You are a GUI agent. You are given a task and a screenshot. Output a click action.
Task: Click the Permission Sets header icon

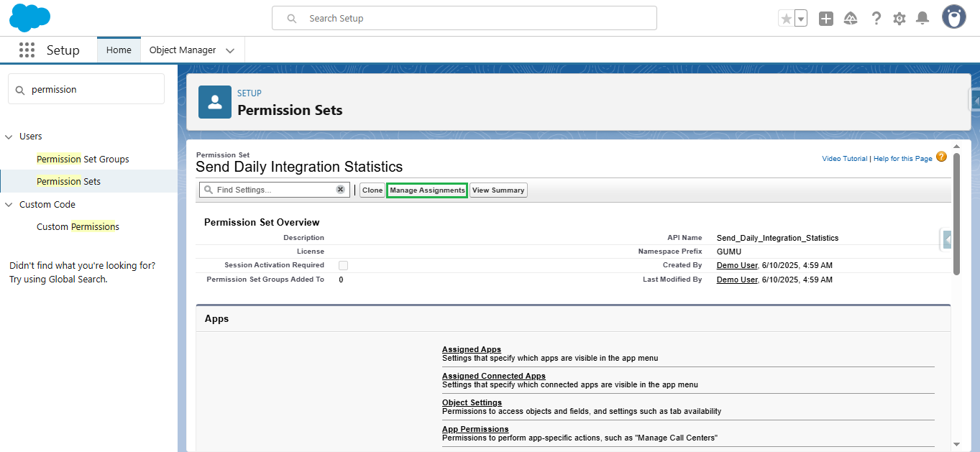215,102
